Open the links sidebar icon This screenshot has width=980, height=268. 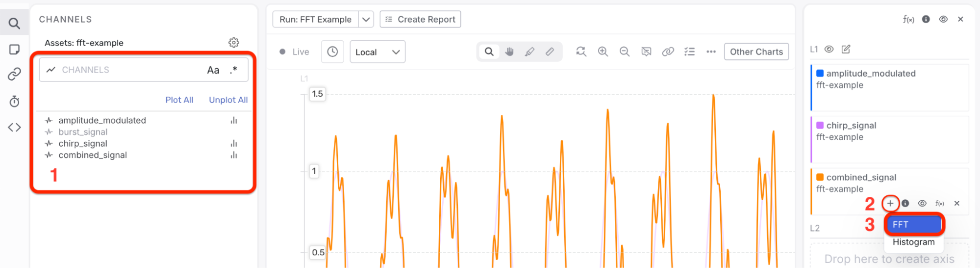coord(14,74)
